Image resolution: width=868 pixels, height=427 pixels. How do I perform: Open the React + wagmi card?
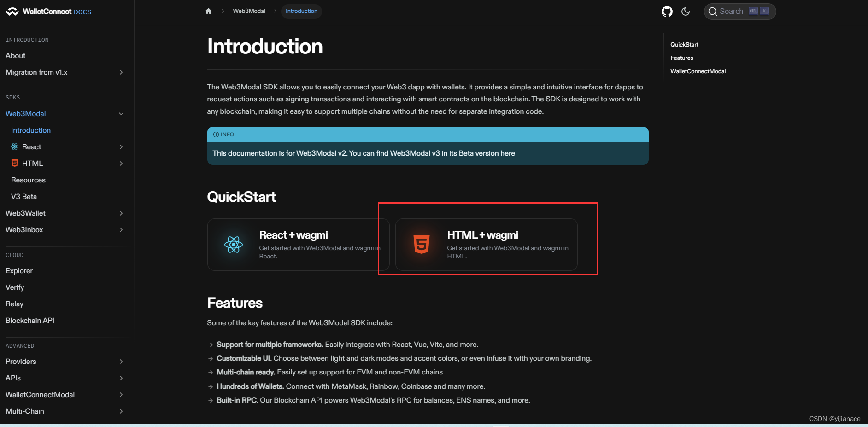coord(299,245)
